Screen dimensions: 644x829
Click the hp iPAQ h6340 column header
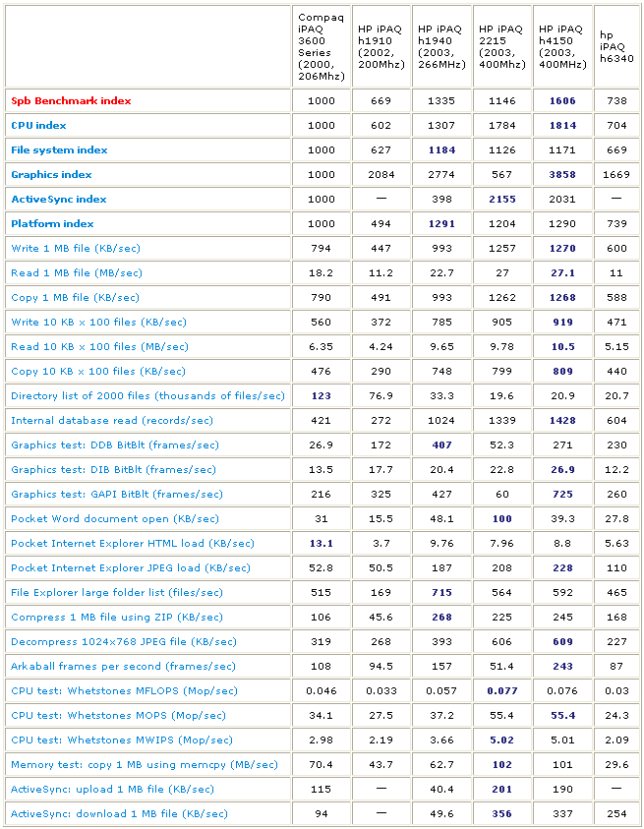pyautogui.click(x=616, y=46)
